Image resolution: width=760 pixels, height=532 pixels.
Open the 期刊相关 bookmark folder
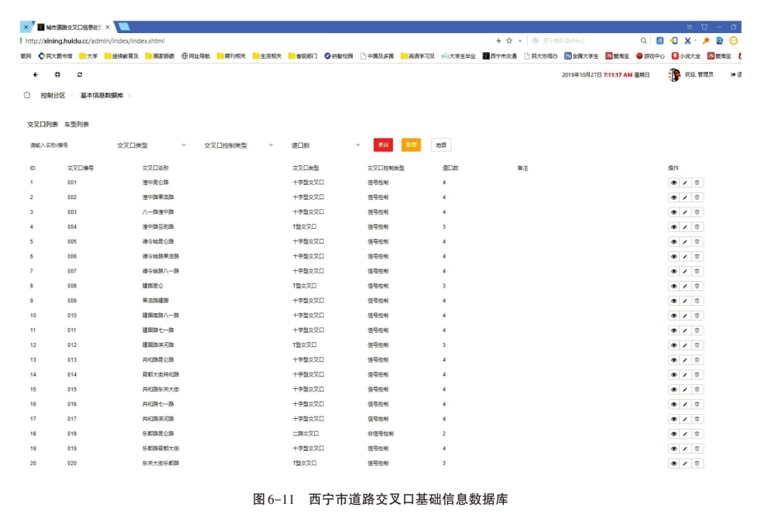click(231, 56)
